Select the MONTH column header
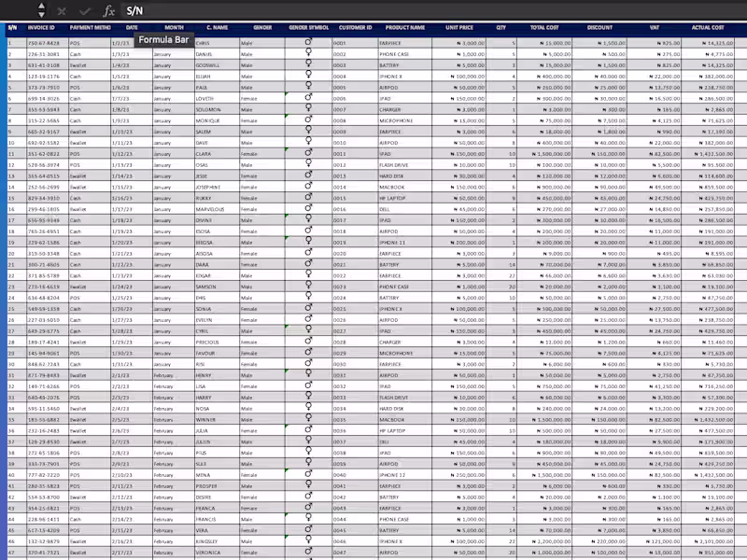The image size is (747, 560). coord(174,28)
